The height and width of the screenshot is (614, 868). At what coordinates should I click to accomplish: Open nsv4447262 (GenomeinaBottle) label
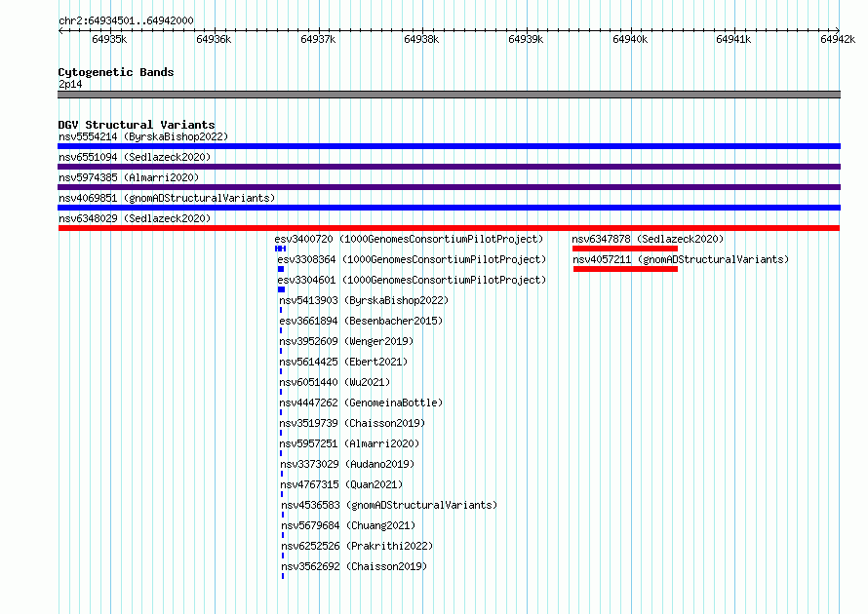click(361, 403)
